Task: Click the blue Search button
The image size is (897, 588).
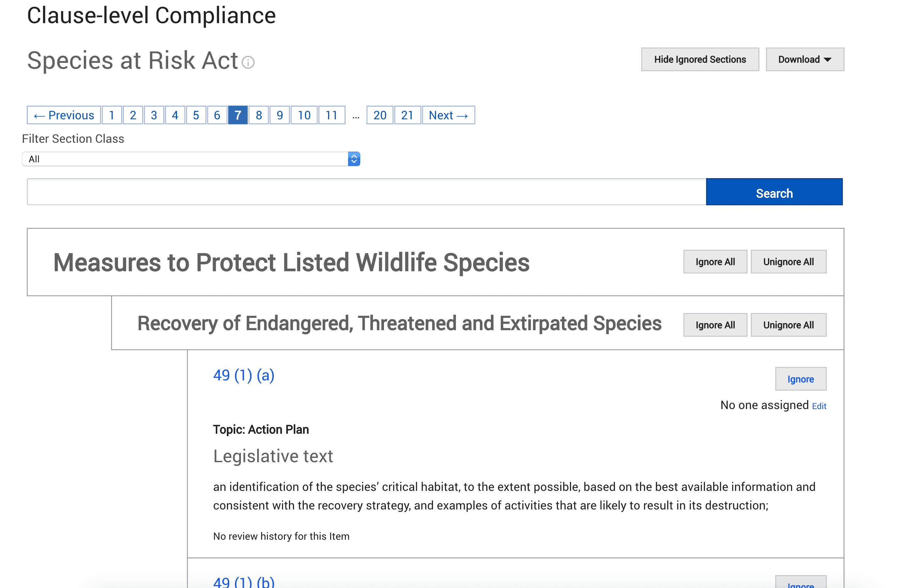Action: pos(774,192)
